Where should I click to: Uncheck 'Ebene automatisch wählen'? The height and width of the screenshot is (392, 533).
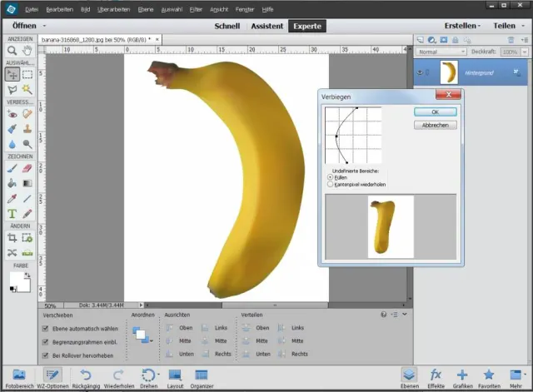[46, 329]
